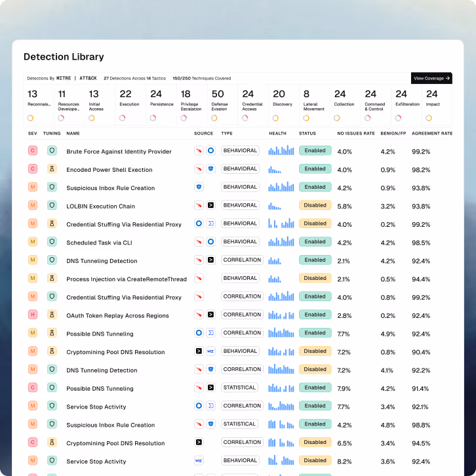Click the progress ring under Impact tactic
Viewport: 476px width, 476px height.
429,118
